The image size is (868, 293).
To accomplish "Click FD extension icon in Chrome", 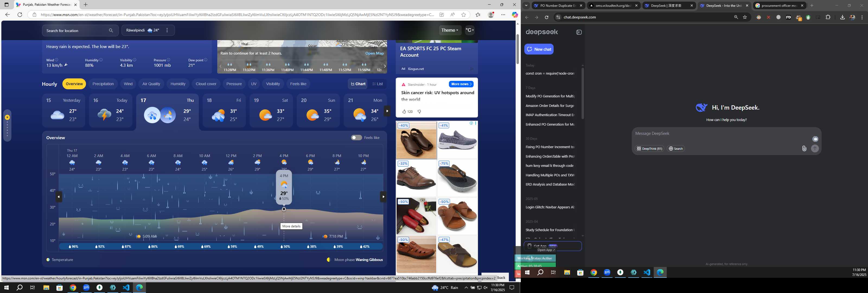I will [789, 17].
